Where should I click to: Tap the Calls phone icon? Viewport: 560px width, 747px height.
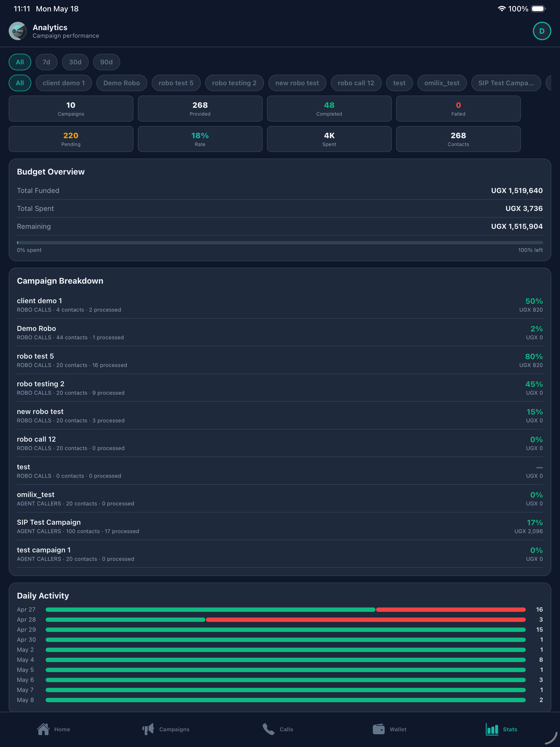pyautogui.click(x=268, y=729)
